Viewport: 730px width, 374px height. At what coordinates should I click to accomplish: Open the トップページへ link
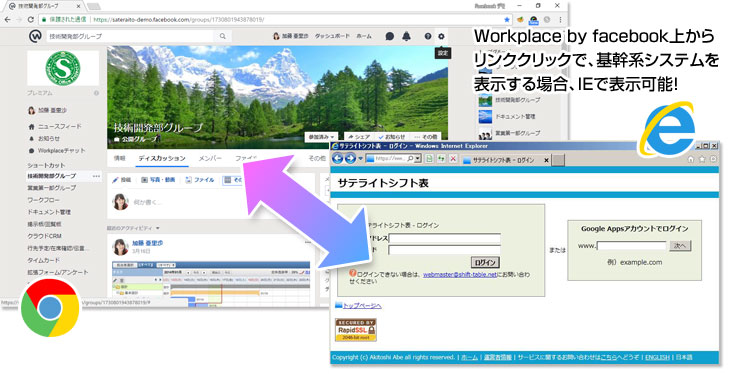tap(362, 306)
